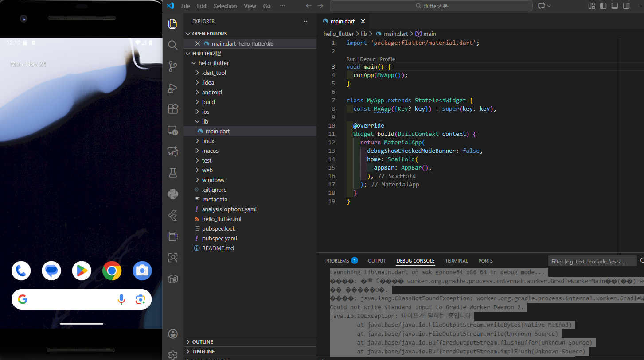Screen dimensions: 644x360
Task: Expand the android folder in explorer
Action: click(x=211, y=92)
